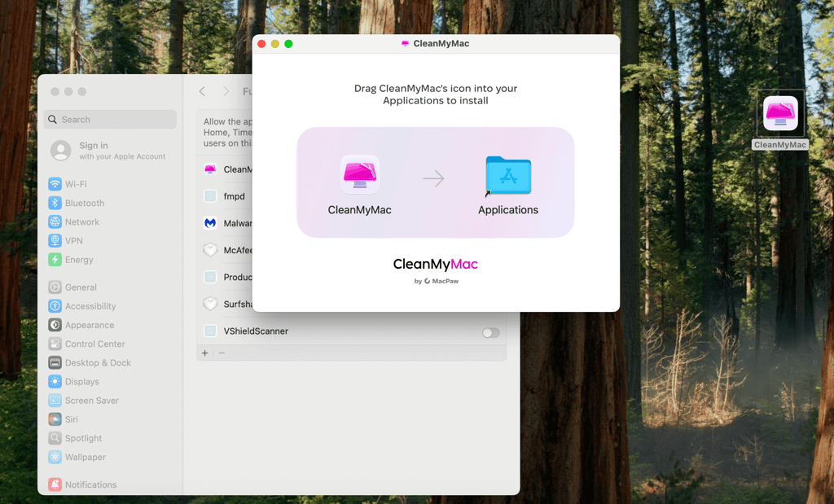Open General settings in sidebar
Image resolution: width=834 pixels, height=504 pixels.
pyautogui.click(x=72, y=287)
